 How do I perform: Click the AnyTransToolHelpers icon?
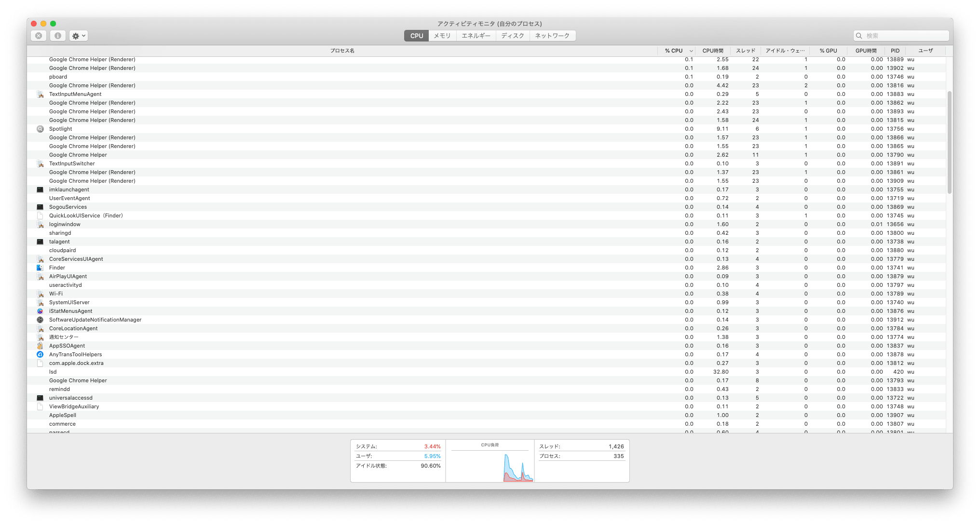point(40,354)
